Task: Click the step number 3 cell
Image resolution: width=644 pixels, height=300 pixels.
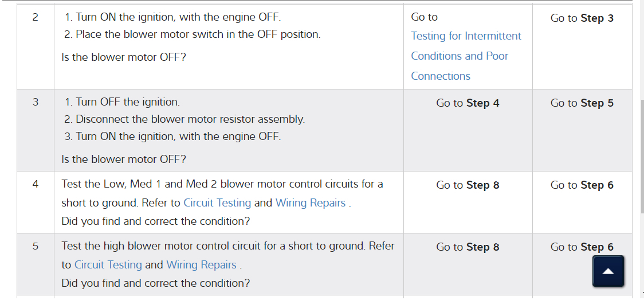Action: (36, 102)
